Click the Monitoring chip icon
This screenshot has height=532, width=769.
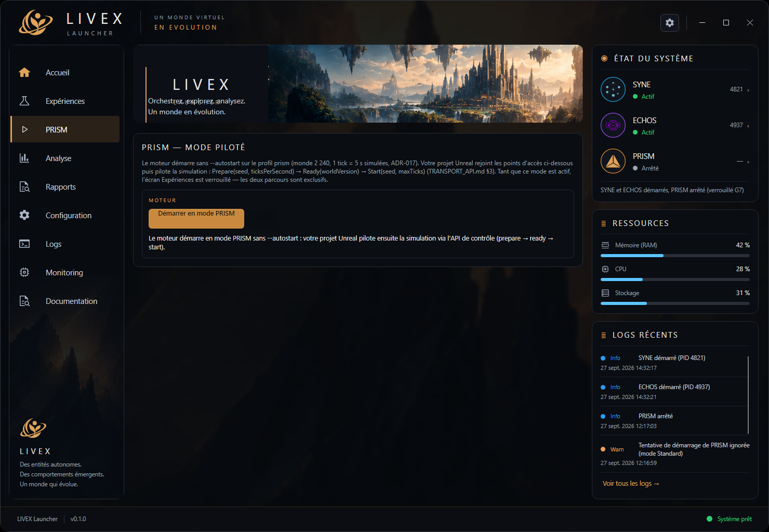pos(24,272)
